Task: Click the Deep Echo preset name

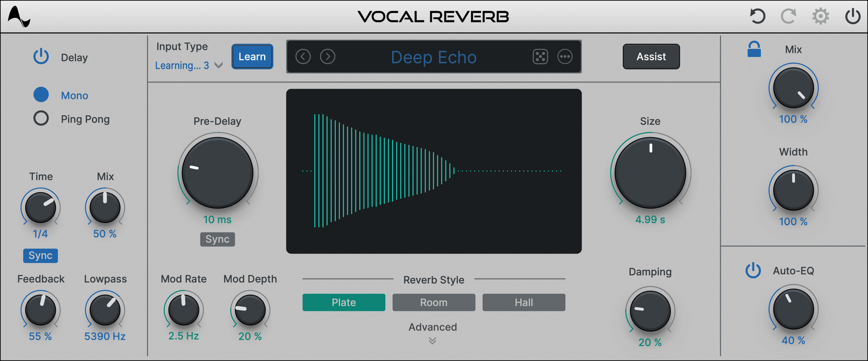Action: 434,57
